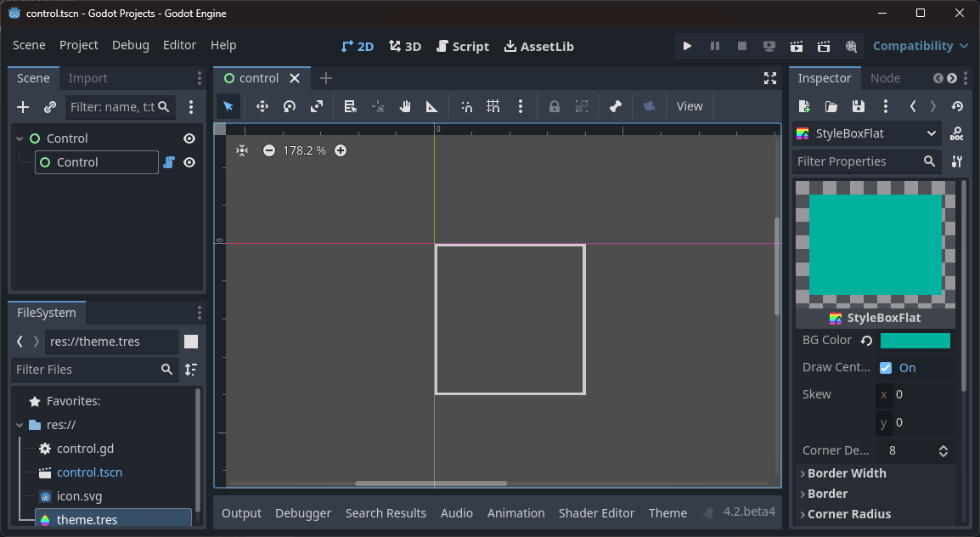Open documentation search for StyleBoxFlat
Screen dimensions: 980x537
pos(956,133)
